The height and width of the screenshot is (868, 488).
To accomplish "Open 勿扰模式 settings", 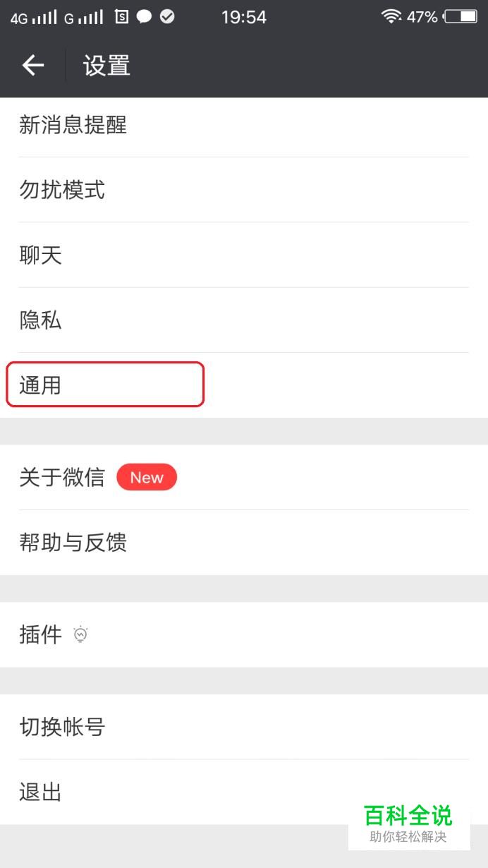I will (244, 190).
